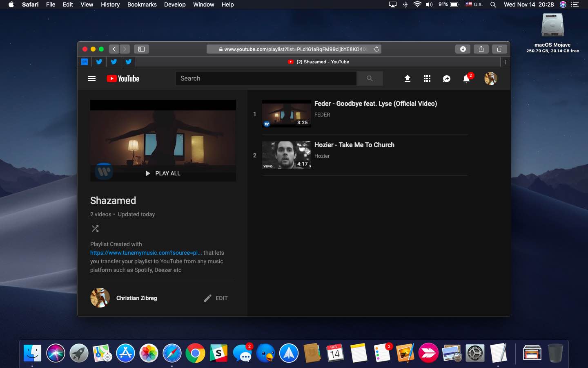Viewport: 588px width, 368px height.
Task: Open the FEDER channel link
Action: pyautogui.click(x=322, y=115)
